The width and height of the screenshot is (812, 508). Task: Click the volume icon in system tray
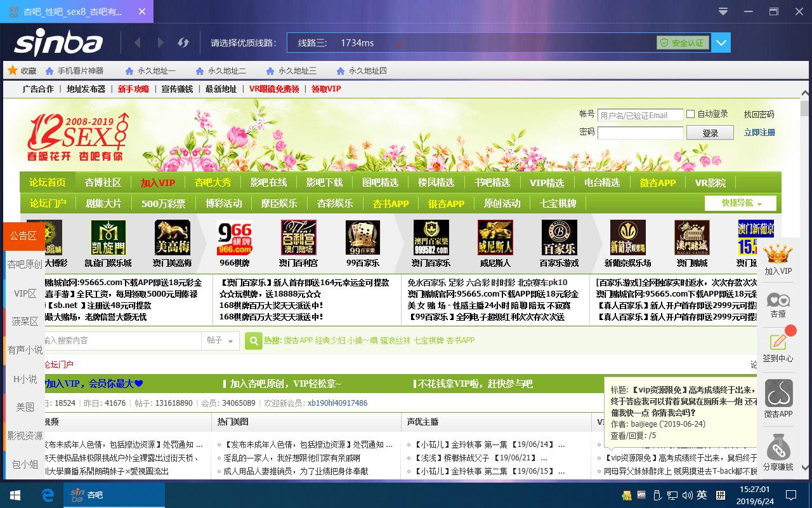(x=687, y=495)
